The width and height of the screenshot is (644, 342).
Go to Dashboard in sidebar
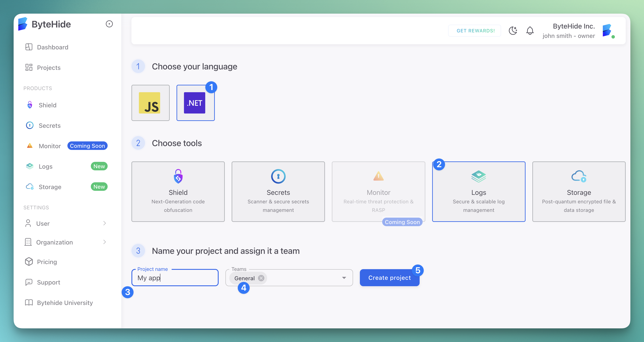(x=53, y=47)
